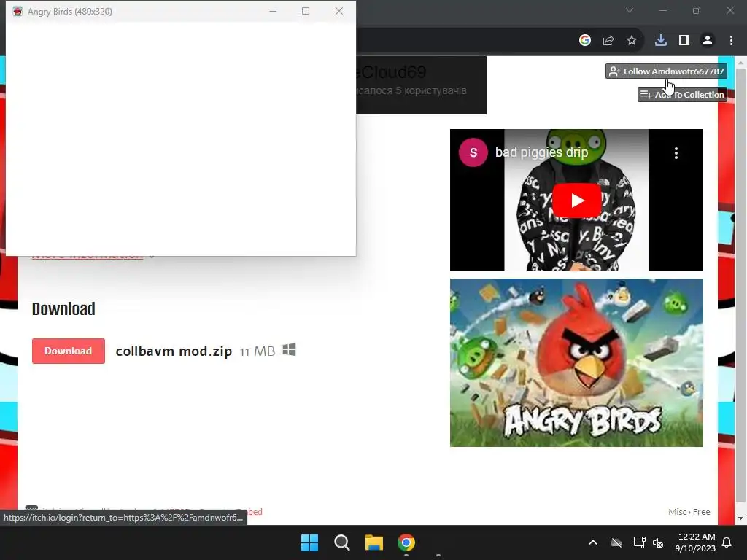Click the OneDrive cloud tray icon
The width and height of the screenshot is (747, 560).
tap(616, 542)
